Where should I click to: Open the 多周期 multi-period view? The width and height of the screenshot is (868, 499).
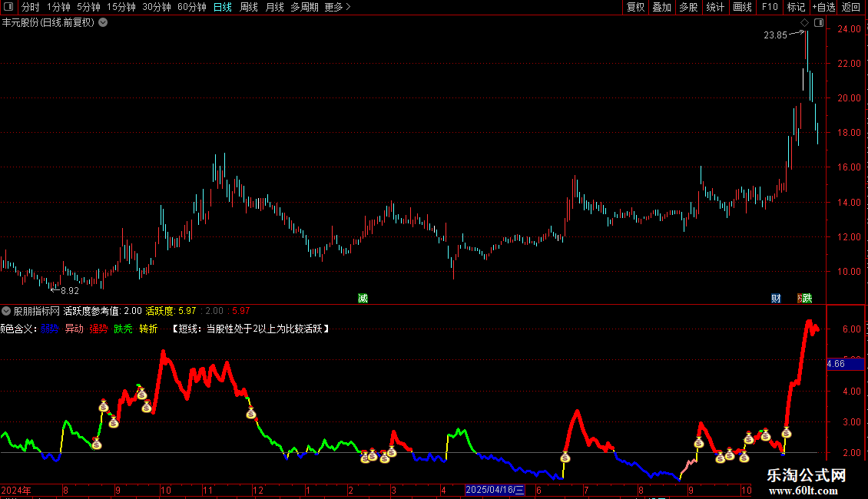point(304,7)
